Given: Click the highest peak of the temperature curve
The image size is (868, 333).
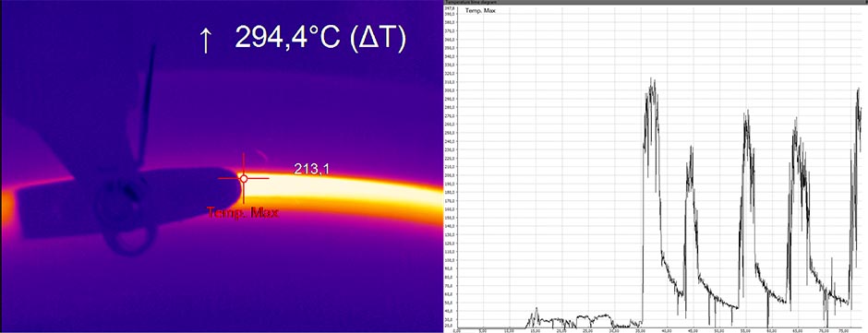Looking at the screenshot, I should point(651,79).
